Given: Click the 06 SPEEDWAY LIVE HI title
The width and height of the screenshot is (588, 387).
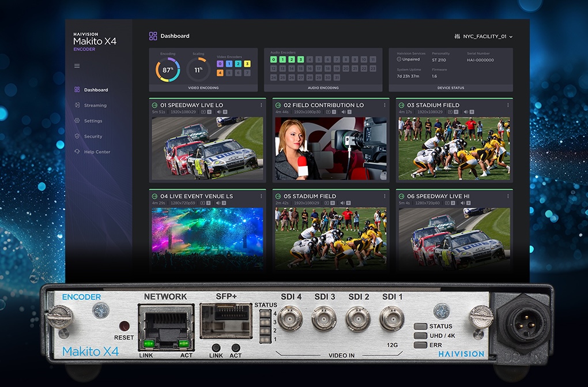Looking at the screenshot, I should tap(438, 196).
